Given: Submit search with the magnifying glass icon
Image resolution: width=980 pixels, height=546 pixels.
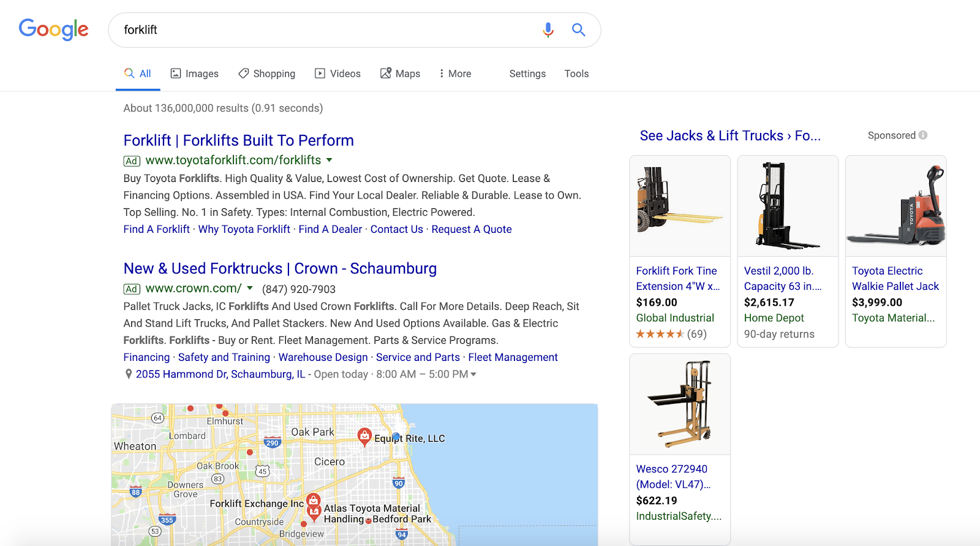Looking at the screenshot, I should [579, 29].
